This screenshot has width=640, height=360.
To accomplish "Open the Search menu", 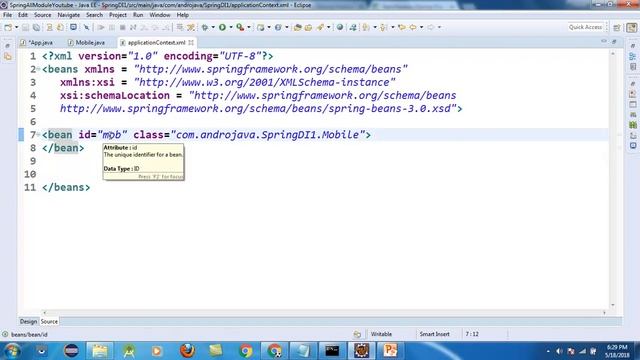I will click(94, 15).
